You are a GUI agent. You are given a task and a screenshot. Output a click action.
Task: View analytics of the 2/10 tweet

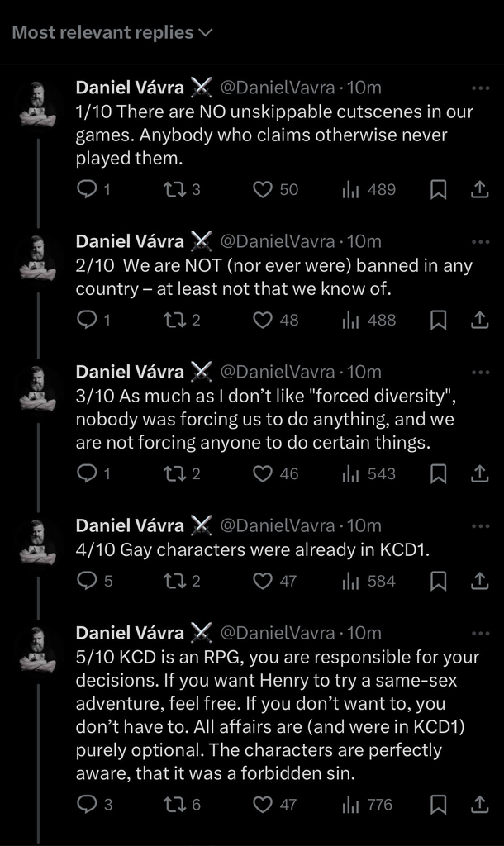coord(370,320)
